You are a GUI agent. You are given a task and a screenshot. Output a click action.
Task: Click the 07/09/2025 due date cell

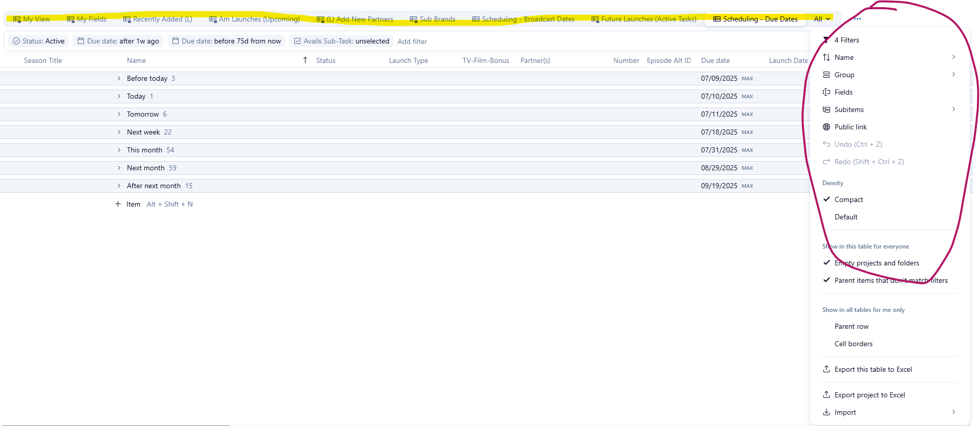pos(719,78)
